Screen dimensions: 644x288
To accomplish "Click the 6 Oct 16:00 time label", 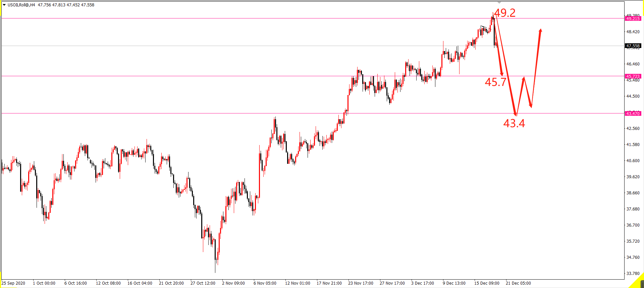I will point(75,283).
